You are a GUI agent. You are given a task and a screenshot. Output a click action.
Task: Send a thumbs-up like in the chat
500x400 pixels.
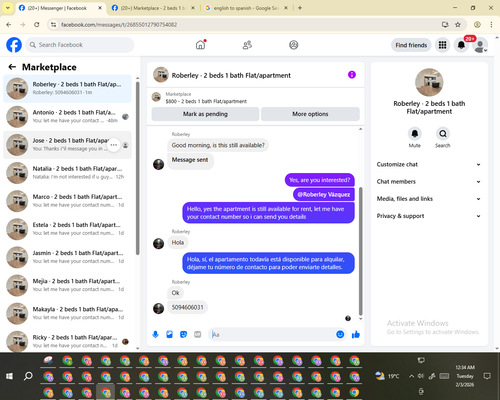click(x=356, y=334)
